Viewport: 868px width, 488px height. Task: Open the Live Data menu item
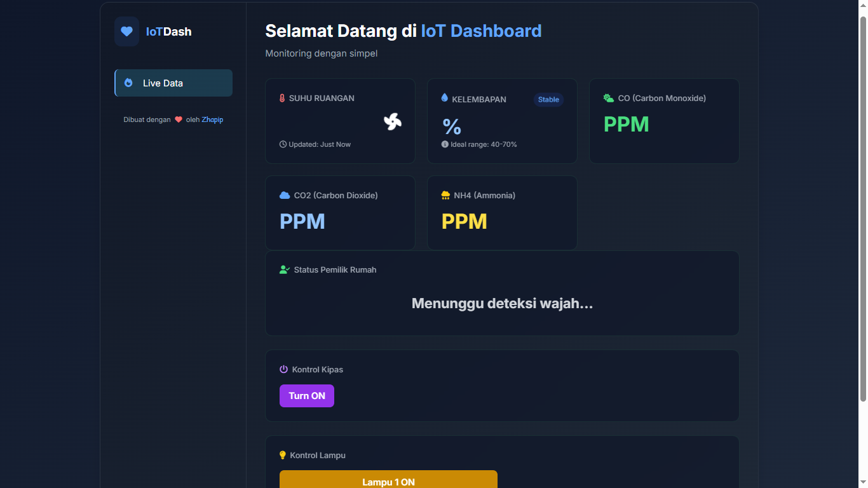173,83
